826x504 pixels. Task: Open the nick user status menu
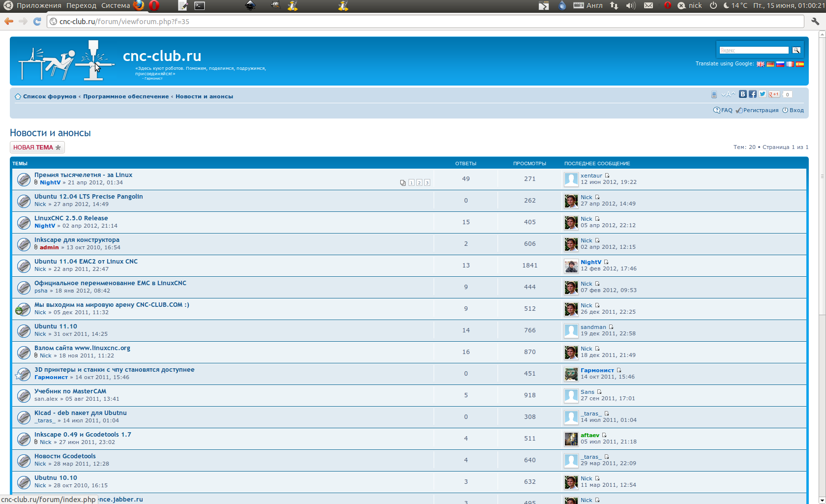690,5
